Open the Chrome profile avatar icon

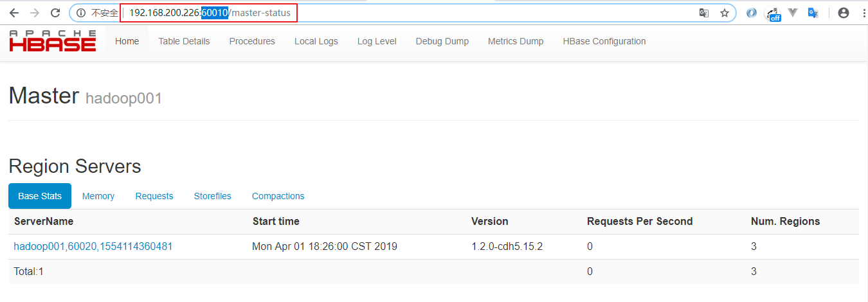[x=844, y=13]
